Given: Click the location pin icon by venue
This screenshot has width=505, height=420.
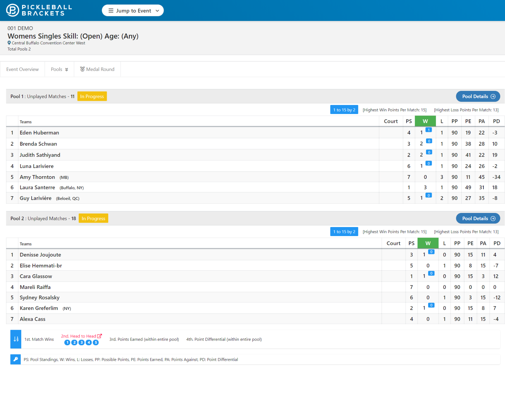Looking at the screenshot, I should click(9, 43).
